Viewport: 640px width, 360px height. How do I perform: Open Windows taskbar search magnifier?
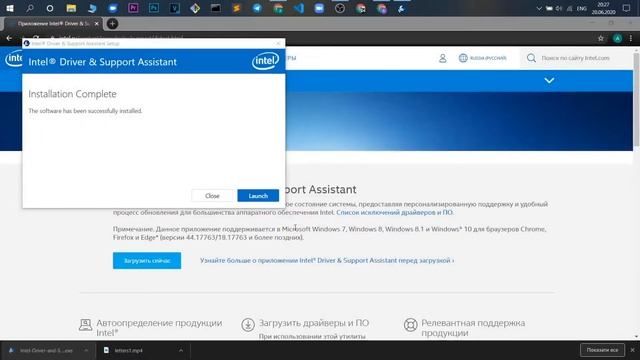click(x=30, y=8)
